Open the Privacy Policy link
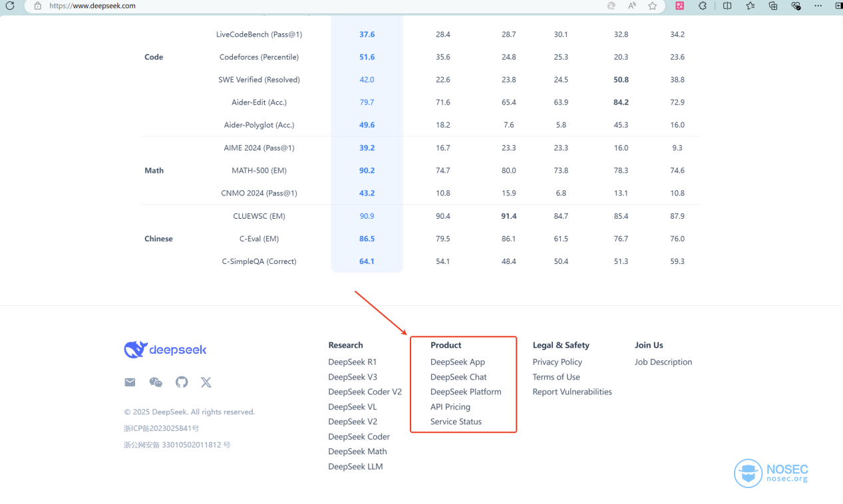The width and height of the screenshot is (843, 504). 558,362
